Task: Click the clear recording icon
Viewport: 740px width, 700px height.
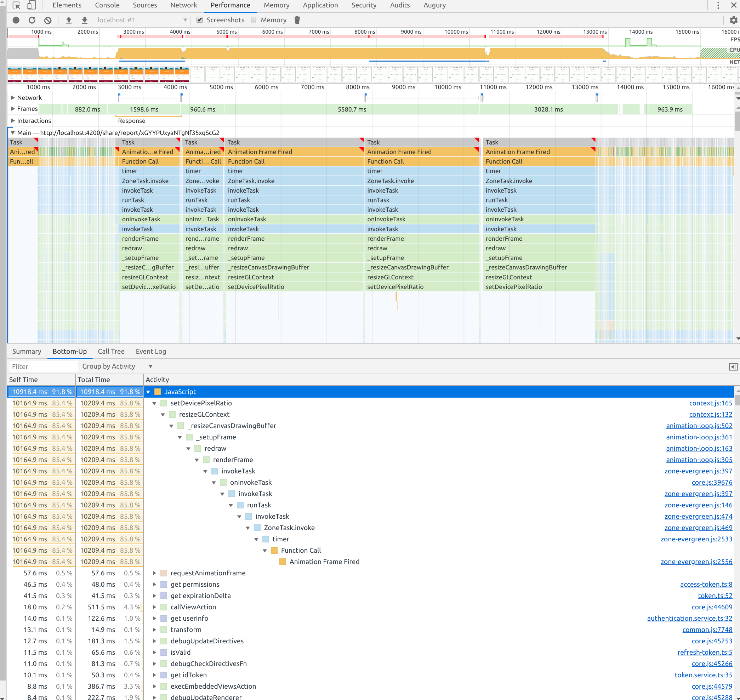Action: (x=48, y=20)
